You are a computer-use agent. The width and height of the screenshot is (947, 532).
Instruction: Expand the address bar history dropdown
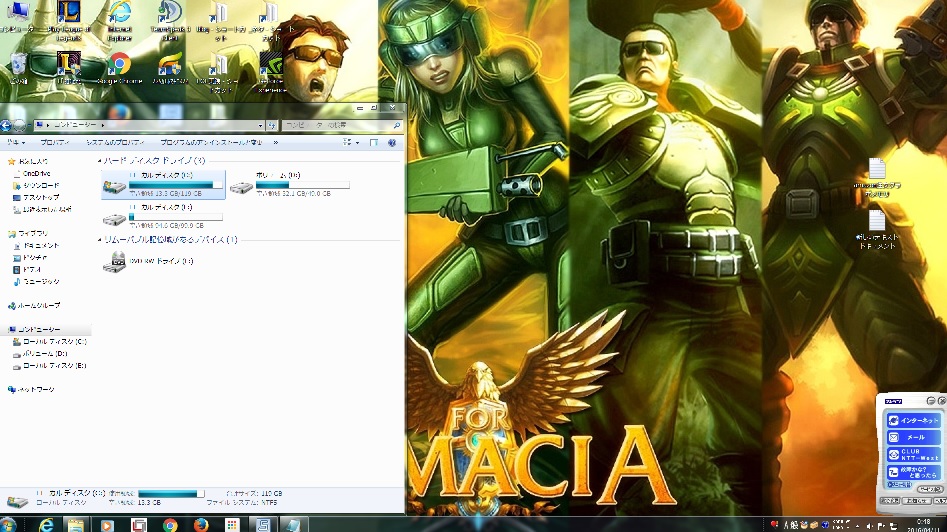260,126
